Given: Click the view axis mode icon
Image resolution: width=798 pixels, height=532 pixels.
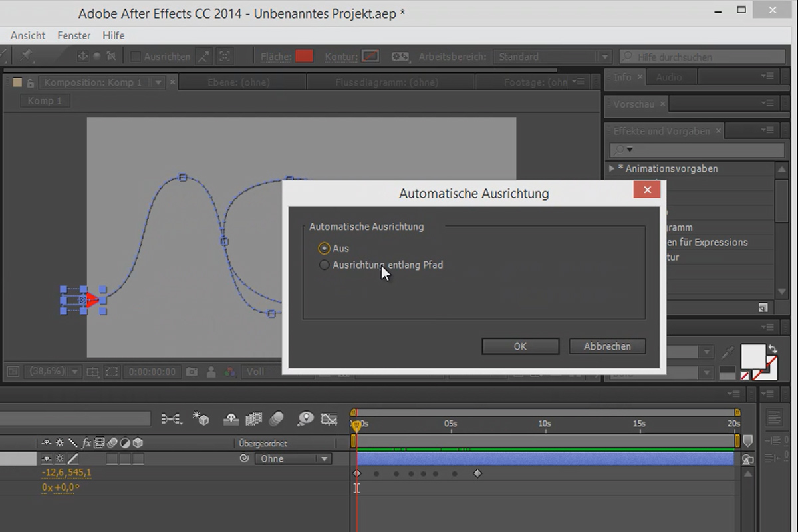Looking at the screenshot, I should coord(111,57).
